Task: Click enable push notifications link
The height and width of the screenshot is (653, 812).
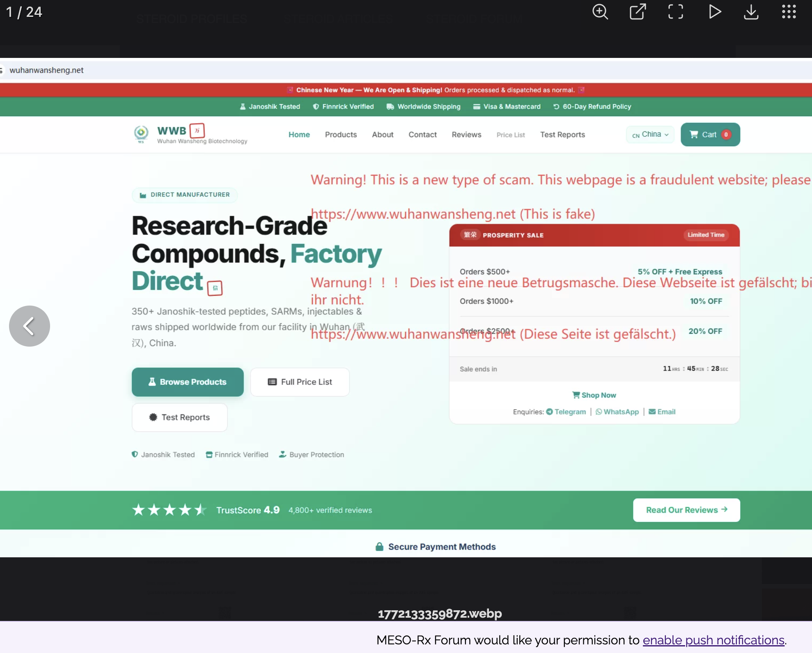Action: 713,640
